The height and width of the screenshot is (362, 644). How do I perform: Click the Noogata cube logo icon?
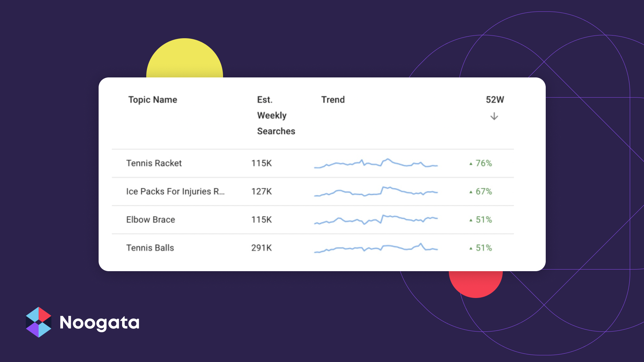point(39,322)
